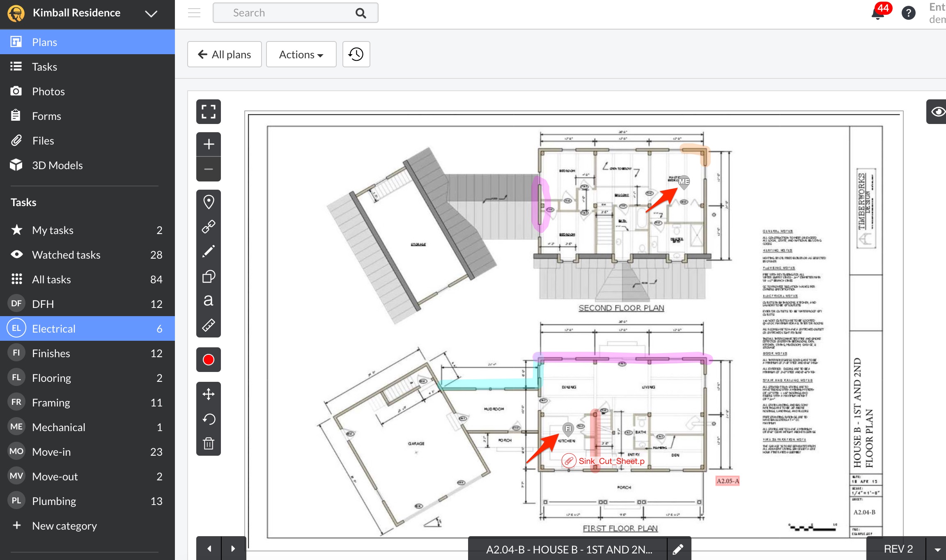Screen dimensions: 946x560
Task: Select the location pin tool
Action: (x=209, y=202)
